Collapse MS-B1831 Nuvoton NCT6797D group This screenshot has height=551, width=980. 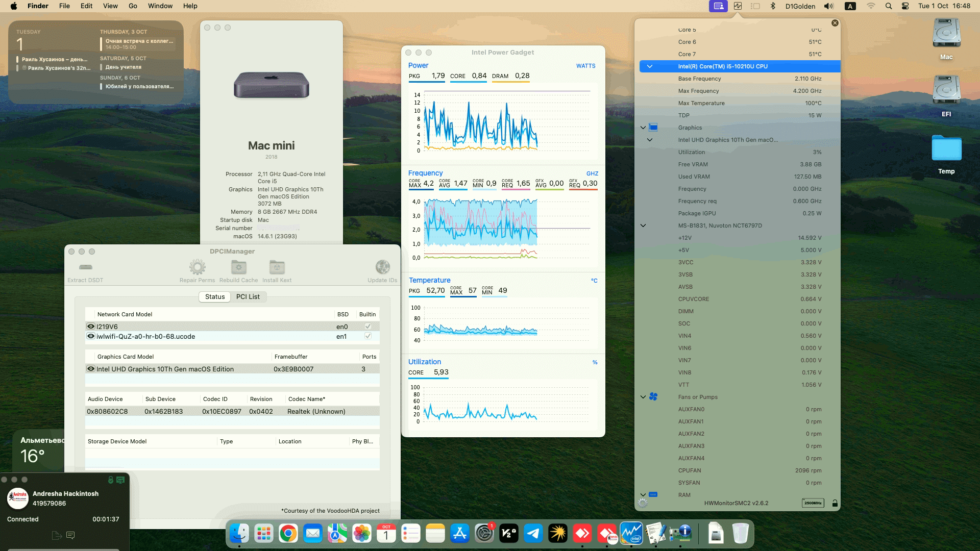pyautogui.click(x=643, y=226)
